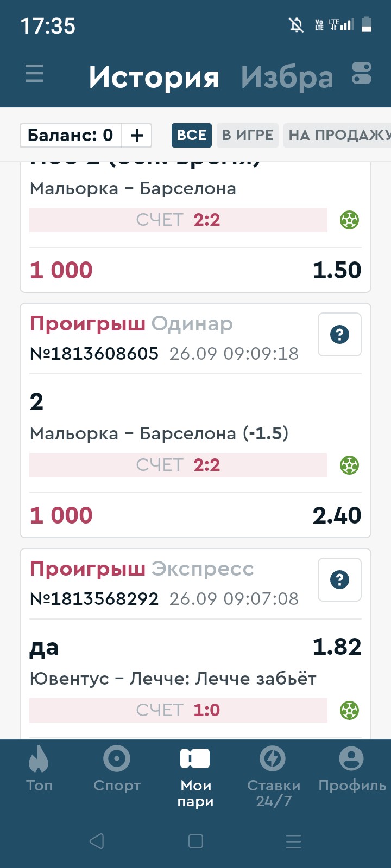391x868 pixels.
Task: Filter bets by В ИГРЕ
Action: click(x=248, y=135)
